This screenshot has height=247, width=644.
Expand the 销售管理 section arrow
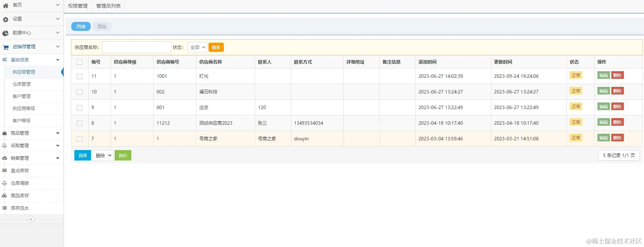coord(58,158)
